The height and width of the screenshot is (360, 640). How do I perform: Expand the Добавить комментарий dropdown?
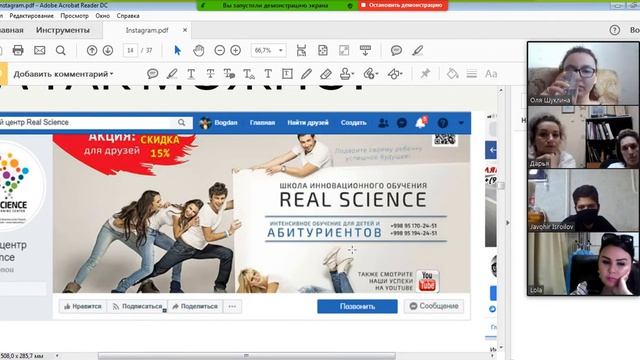[x=63, y=74]
